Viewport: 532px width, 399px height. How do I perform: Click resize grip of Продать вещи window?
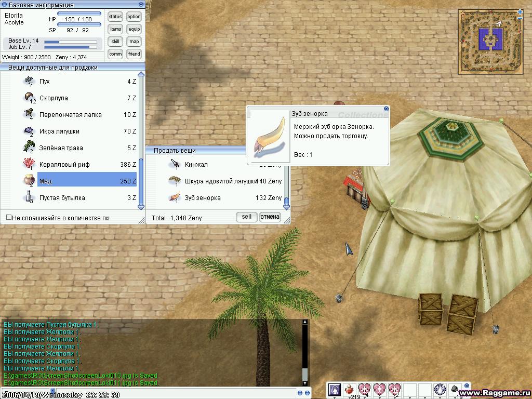point(287,220)
